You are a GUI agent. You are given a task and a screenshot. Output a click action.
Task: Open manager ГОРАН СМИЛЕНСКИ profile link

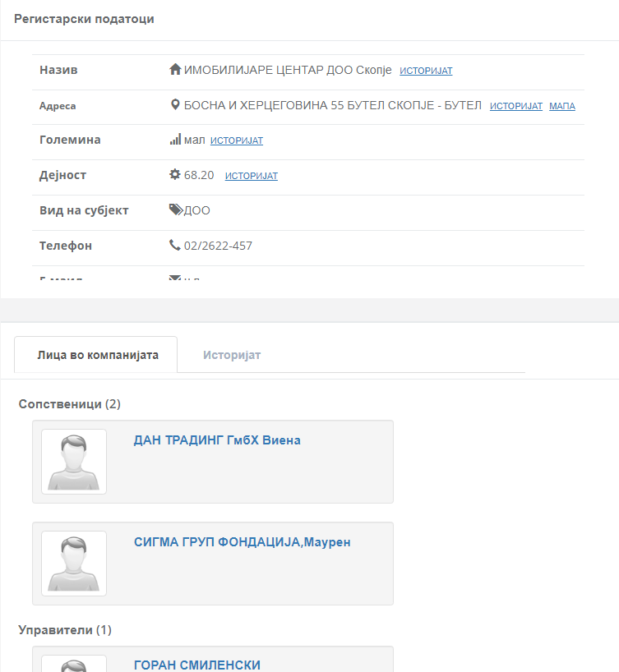pyautogui.click(x=197, y=665)
